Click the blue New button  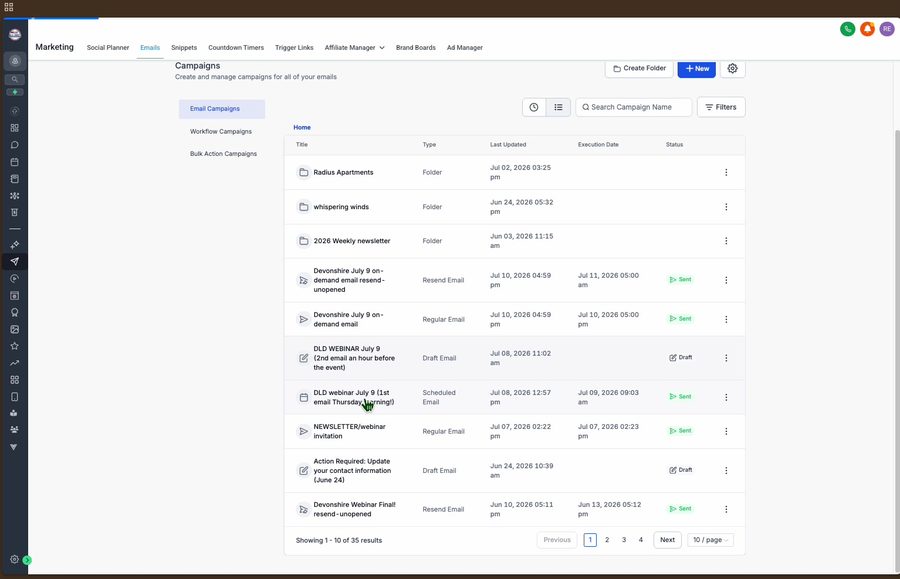pyautogui.click(x=696, y=68)
